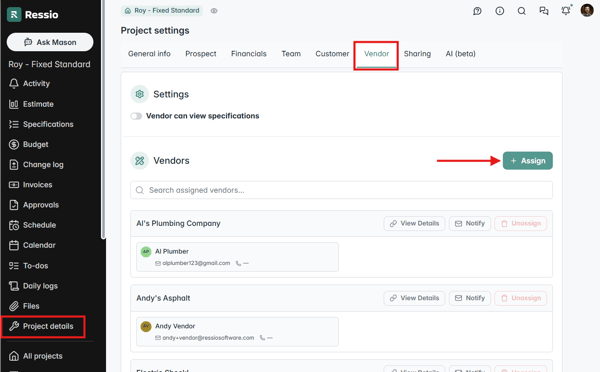Unassign Andy's Asphalt
Screen dimensions: 600x372
tap(521, 298)
